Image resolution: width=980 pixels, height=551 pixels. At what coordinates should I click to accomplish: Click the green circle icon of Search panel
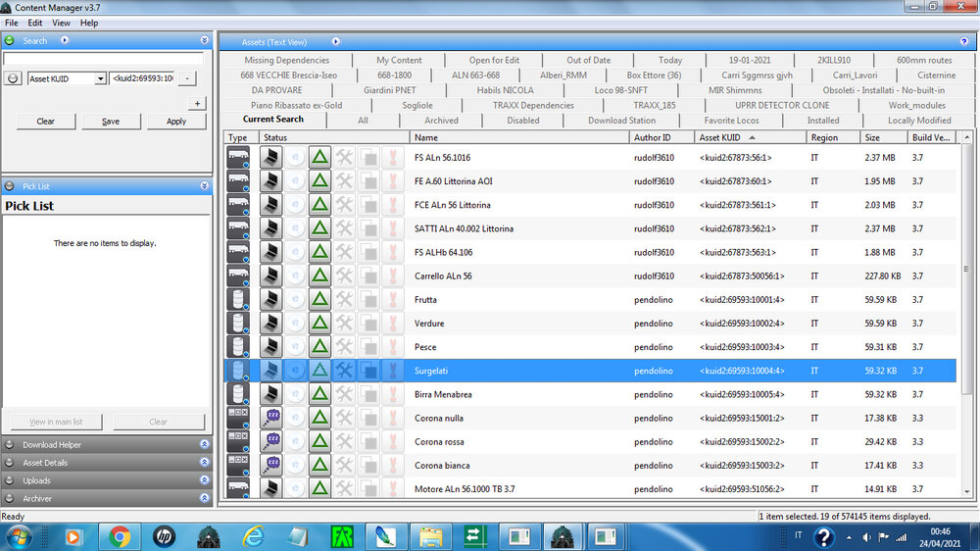10,40
